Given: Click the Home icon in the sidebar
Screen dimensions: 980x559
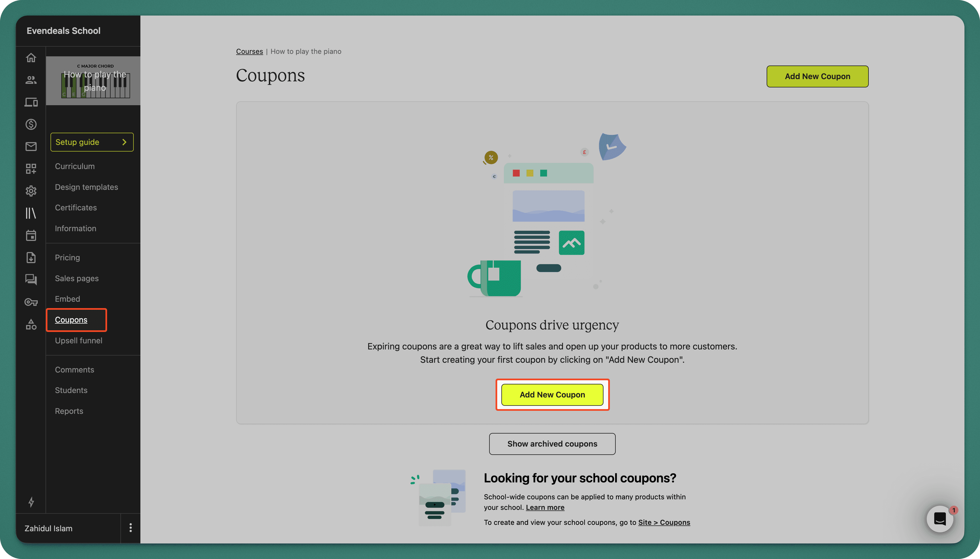Looking at the screenshot, I should 31,57.
